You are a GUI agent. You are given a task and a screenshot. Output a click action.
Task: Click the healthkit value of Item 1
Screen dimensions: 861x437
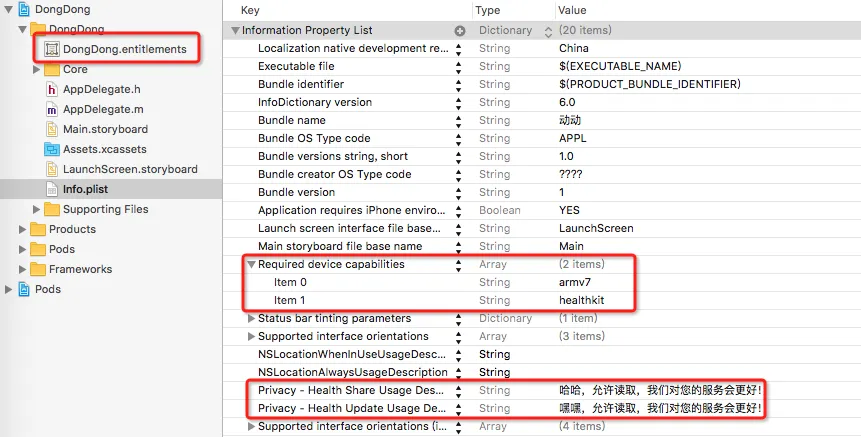[x=581, y=300]
